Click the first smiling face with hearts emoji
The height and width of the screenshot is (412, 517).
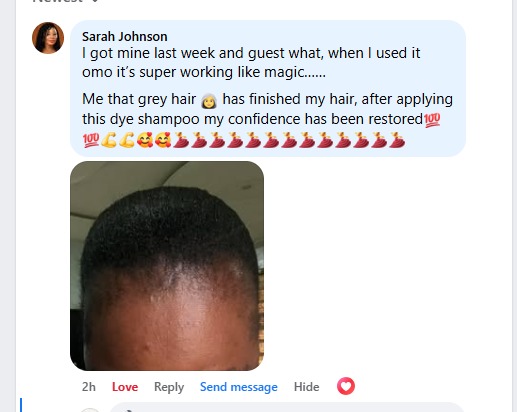(x=145, y=140)
